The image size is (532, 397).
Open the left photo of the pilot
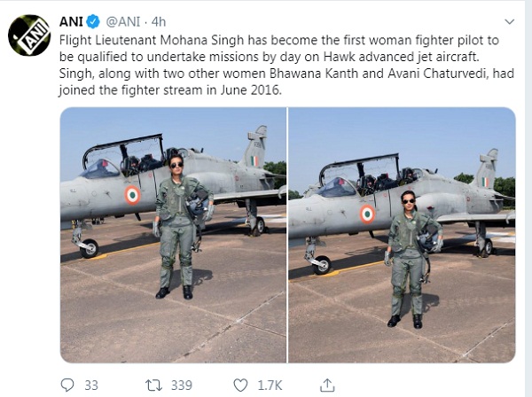[173, 235]
